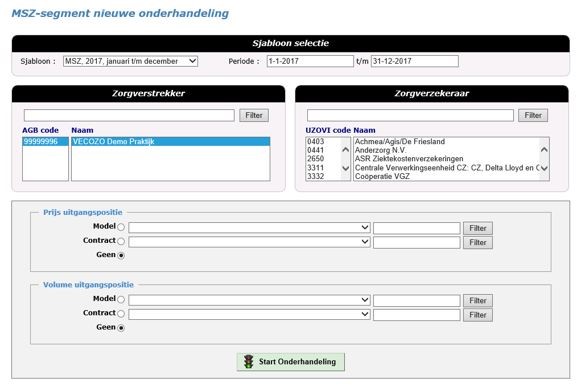
Task: Click Contract filter text field in Prijs uitgangspositie
Action: coord(417,242)
